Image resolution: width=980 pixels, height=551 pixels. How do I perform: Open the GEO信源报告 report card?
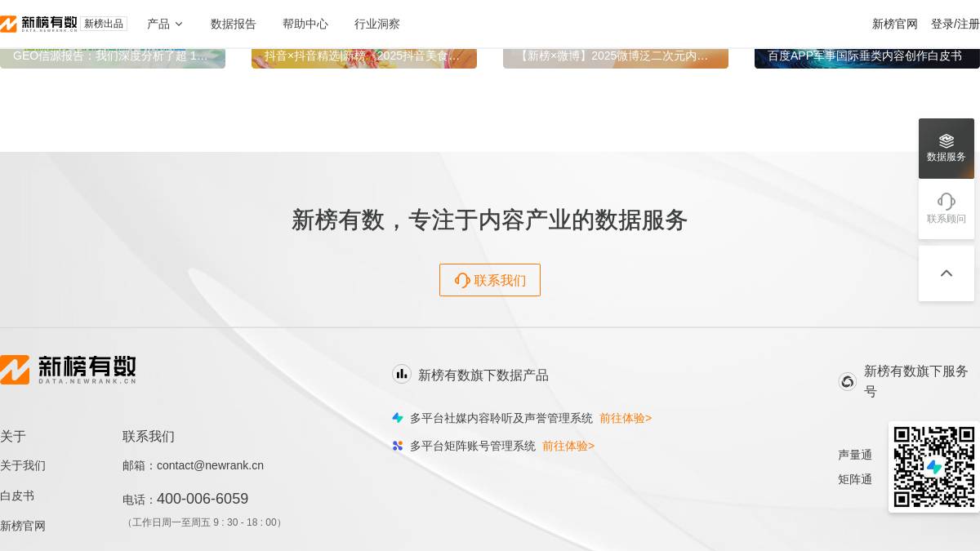coord(113,57)
